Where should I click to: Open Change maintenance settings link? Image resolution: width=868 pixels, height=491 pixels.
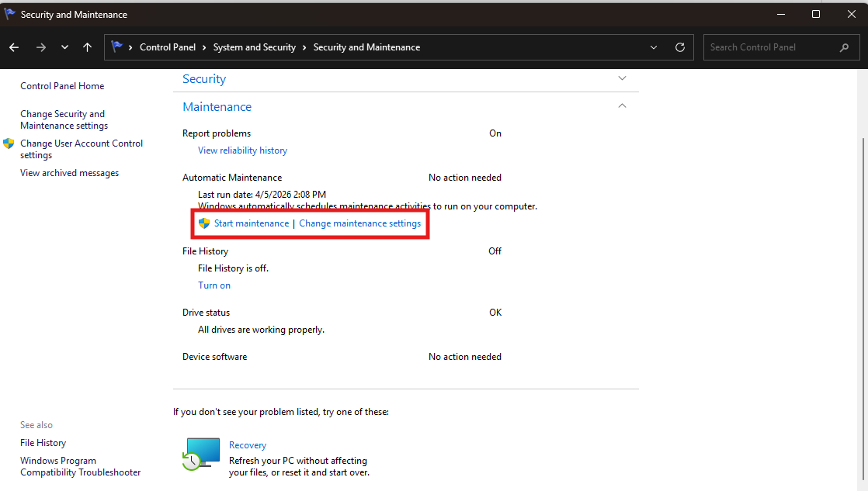coord(359,223)
